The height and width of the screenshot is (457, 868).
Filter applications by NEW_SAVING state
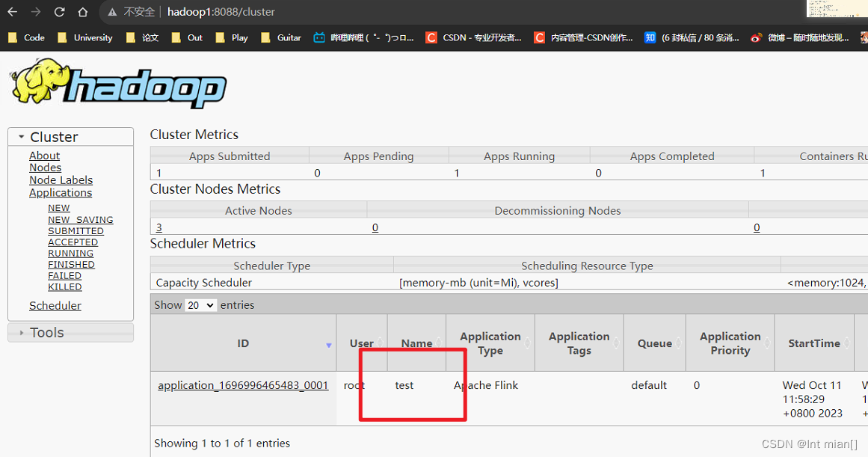(80, 220)
